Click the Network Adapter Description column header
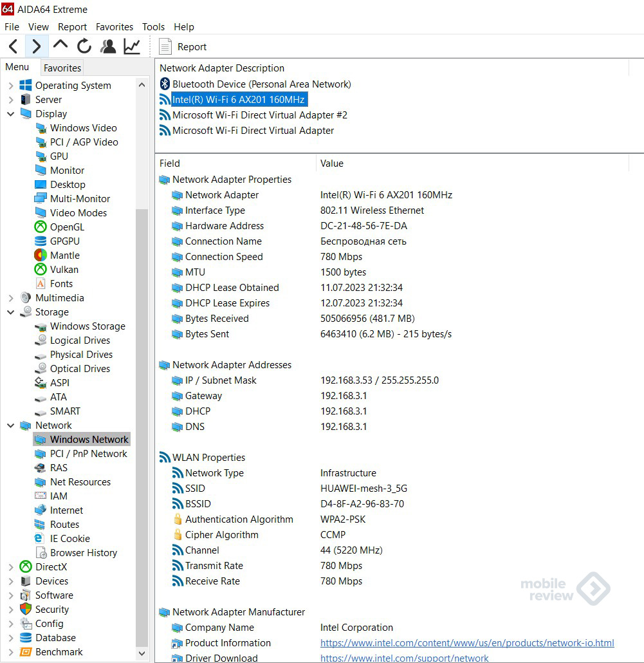644x663 pixels. (222, 68)
